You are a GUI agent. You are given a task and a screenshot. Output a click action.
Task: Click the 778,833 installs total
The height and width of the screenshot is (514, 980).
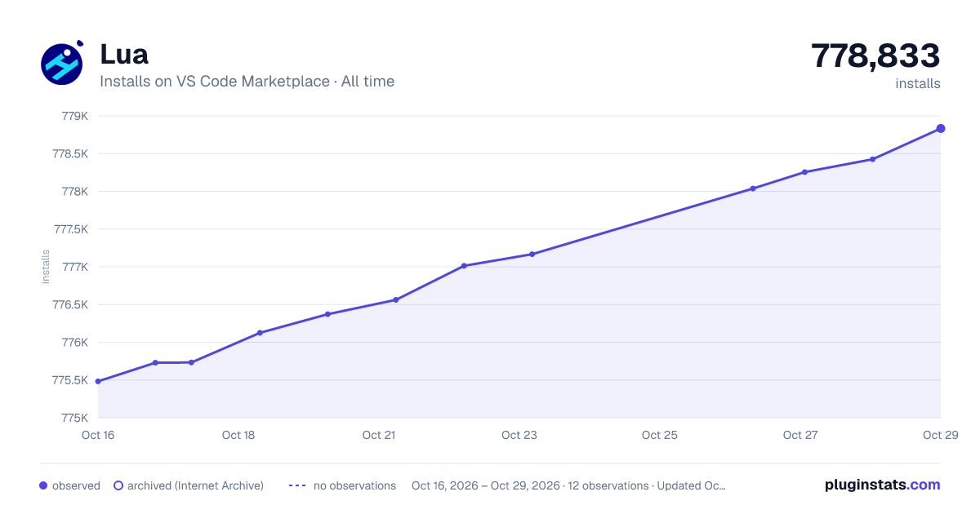coord(875,56)
